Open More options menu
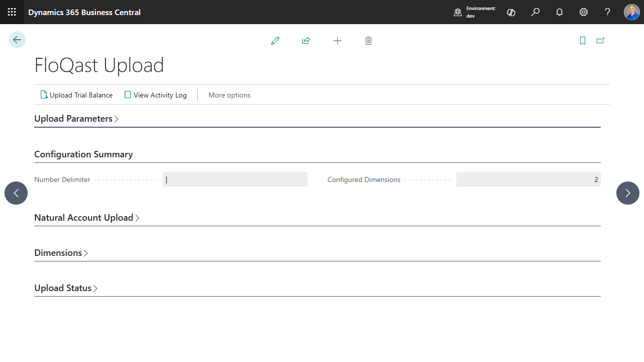 pos(229,95)
